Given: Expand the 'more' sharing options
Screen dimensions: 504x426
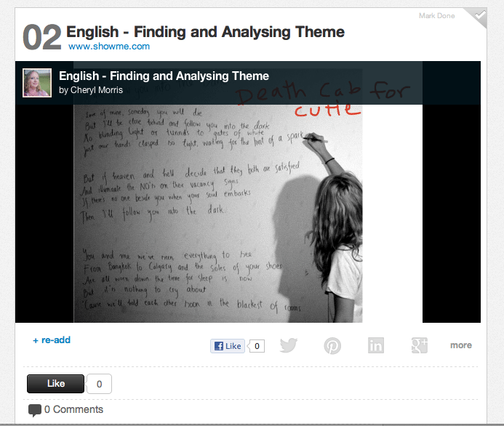Looking at the screenshot, I should pyautogui.click(x=461, y=345).
